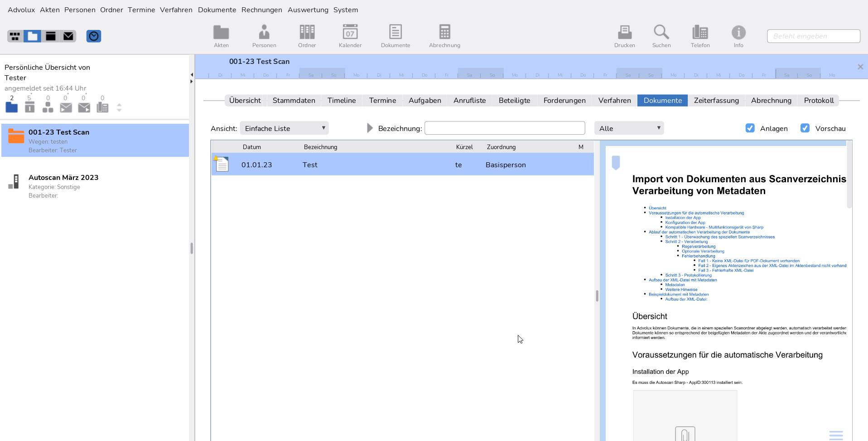Switch to the Übersicht tab

pyautogui.click(x=245, y=101)
